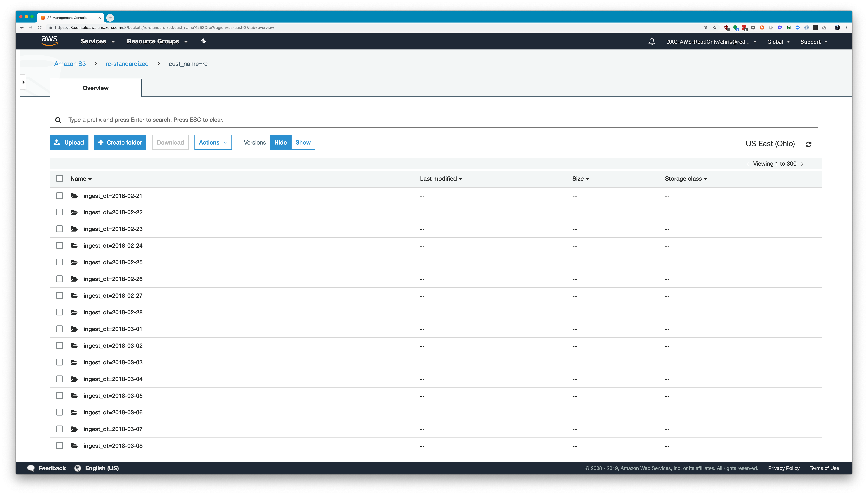Check the box for ingest_dt=2018-02-24
868x495 pixels.
pyautogui.click(x=60, y=245)
